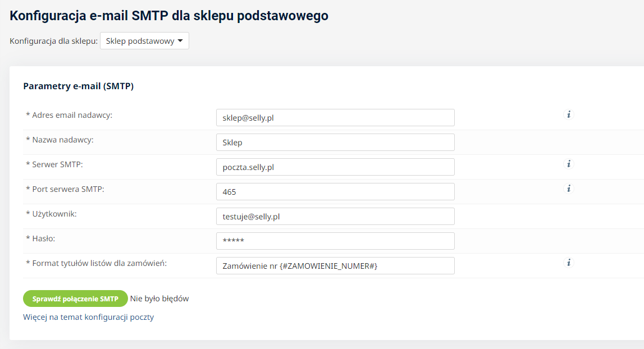Click the Parametry e-mail (SMTP) section heading
This screenshot has width=644, height=349.
78,86
